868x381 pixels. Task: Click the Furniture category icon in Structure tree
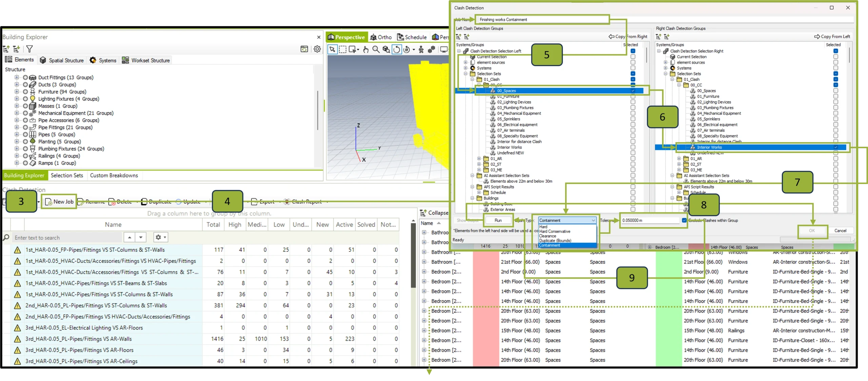(x=33, y=91)
